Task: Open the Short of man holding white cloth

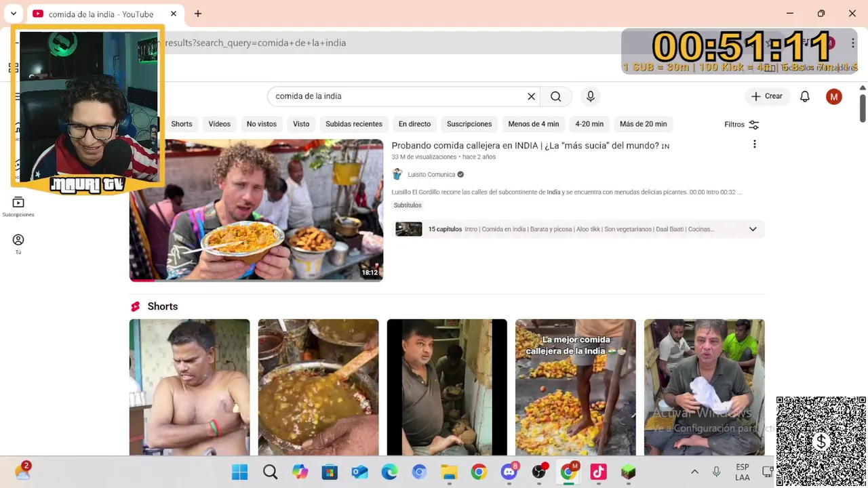Action: pyautogui.click(x=704, y=387)
